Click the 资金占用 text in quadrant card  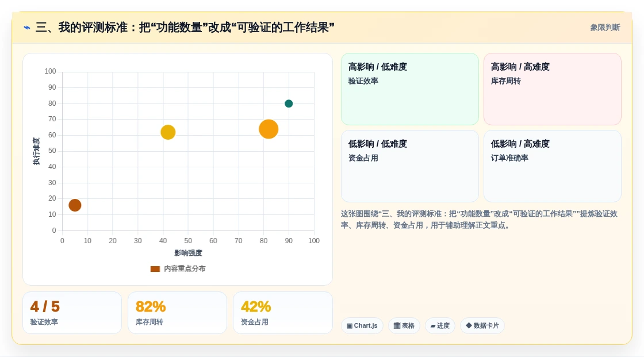coord(363,158)
